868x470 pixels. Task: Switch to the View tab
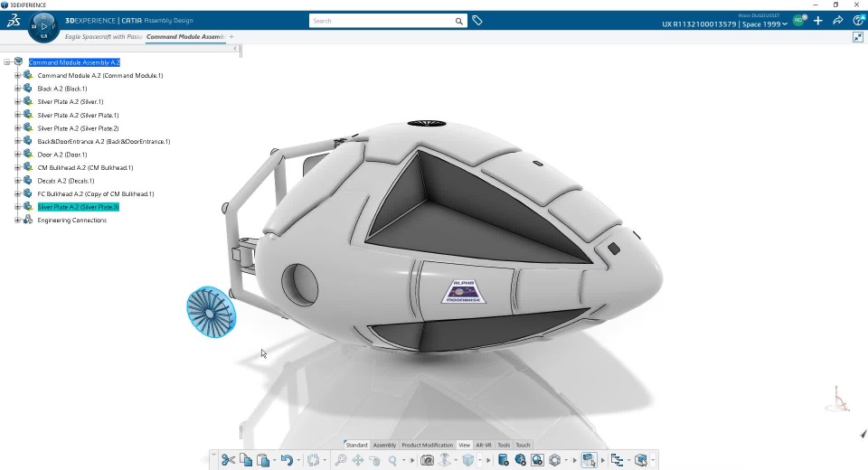click(x=465, y=445)
